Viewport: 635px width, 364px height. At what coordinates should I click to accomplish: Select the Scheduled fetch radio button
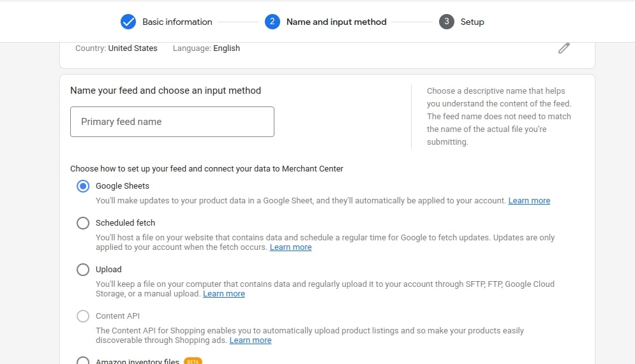click(83, 223)
